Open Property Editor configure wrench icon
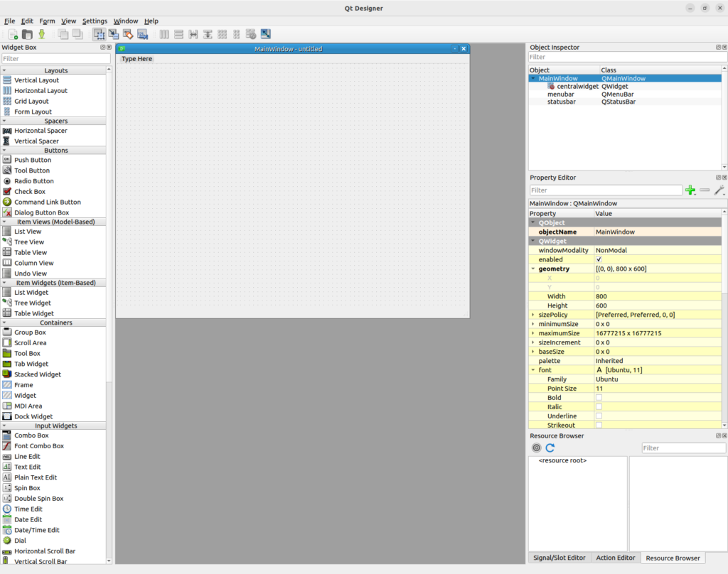 click(719, 190)
